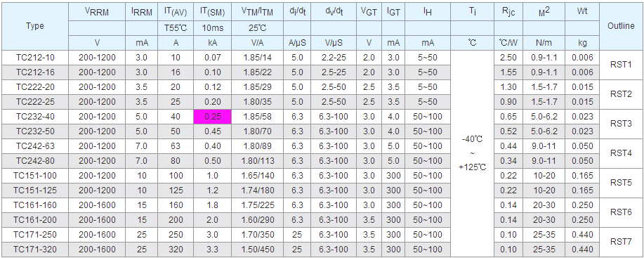Select the Wt column header

(x=582, y=12)
